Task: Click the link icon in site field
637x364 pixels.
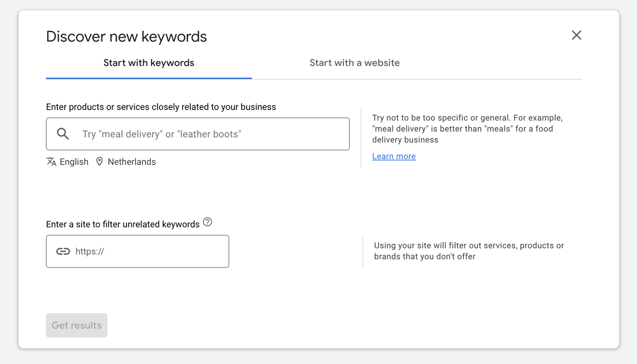Action: point(63,251)
